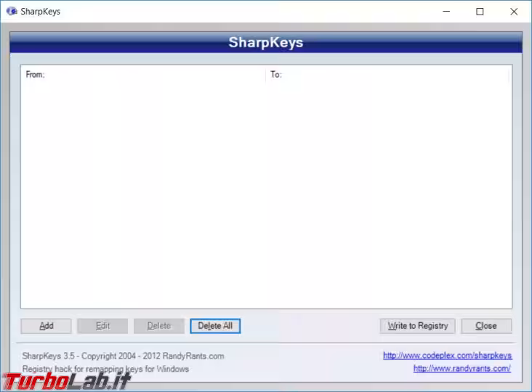This screenshot has width=532, height=392.
Task: Click the Close button beside Write to Registry
Action: (486, 326)
